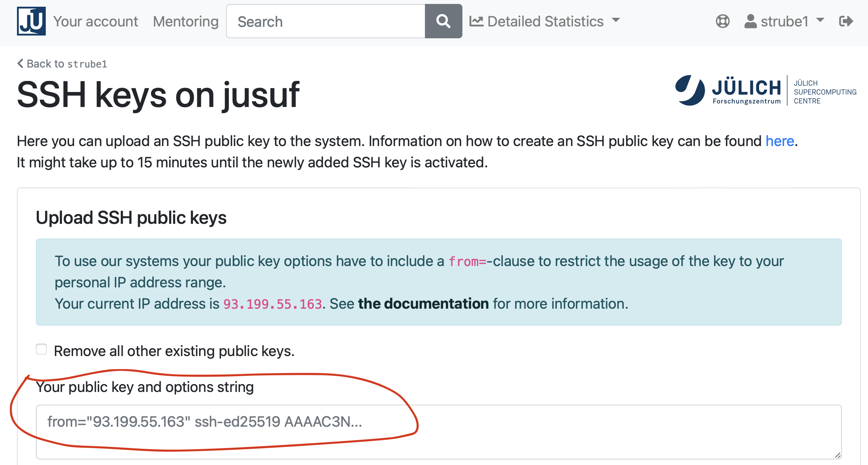Click the back chevron before strube1
868x465 pixels.
[x=21, y=64]
